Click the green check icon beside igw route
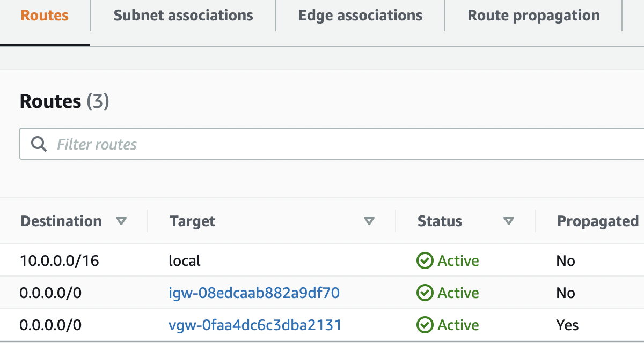Screen dimensions: 644x343 click(424, 293)
